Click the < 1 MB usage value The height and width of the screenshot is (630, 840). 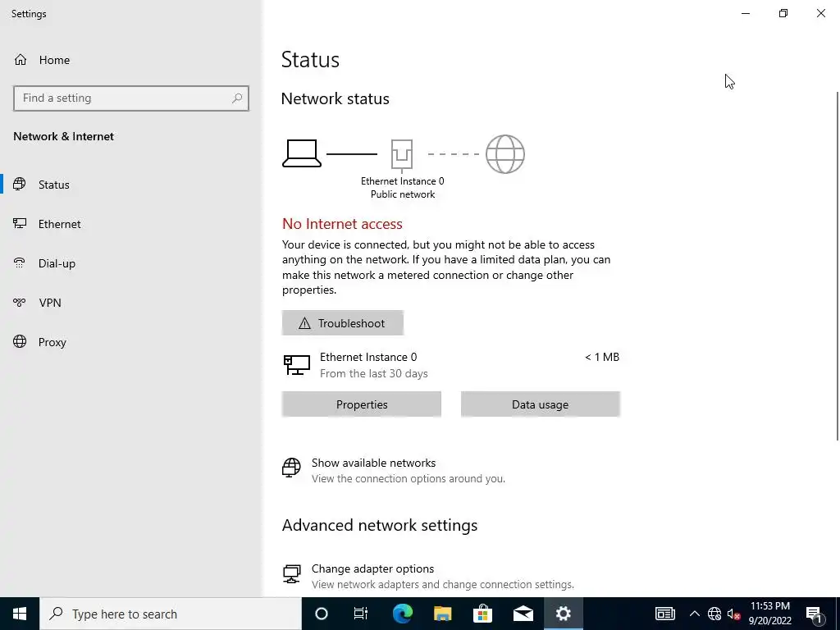pyautogui.click(x=601, y=357)
